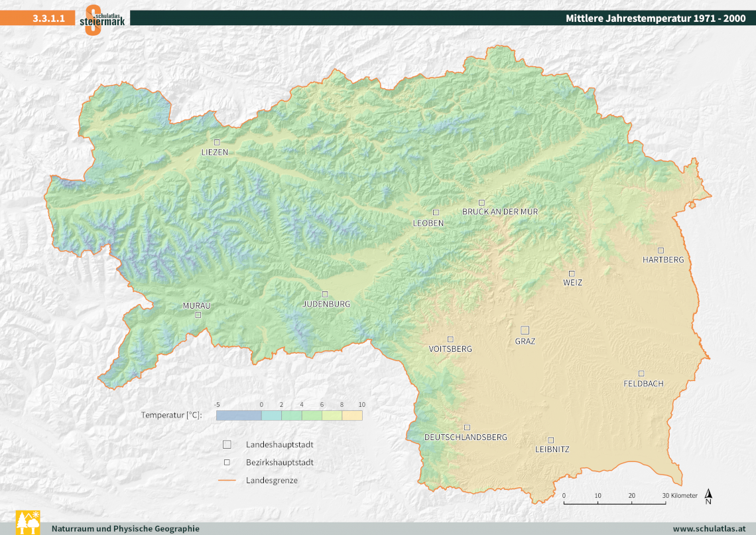Screen dimensions: 756x535
Task: Open the www.schulatlas.at link
Action: coord(709,528)
